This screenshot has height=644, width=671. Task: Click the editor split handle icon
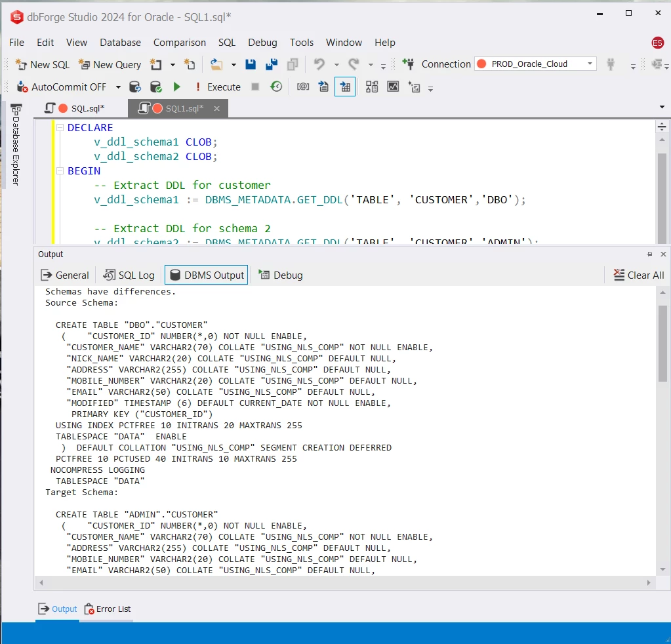(662, 127)
